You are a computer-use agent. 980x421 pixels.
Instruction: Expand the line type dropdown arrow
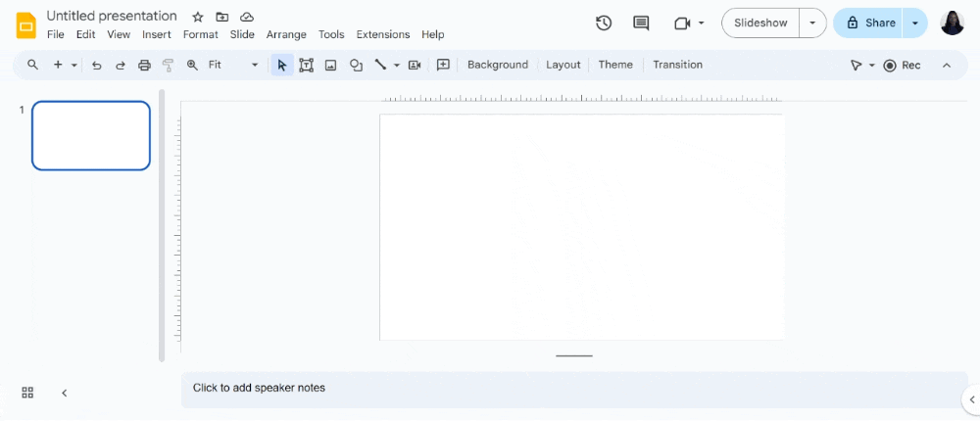(396, 65)
